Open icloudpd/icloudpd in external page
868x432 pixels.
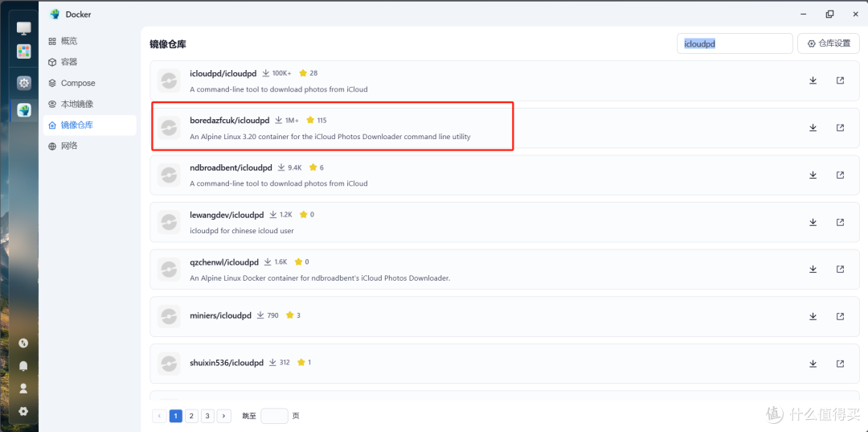coord(840,80)
